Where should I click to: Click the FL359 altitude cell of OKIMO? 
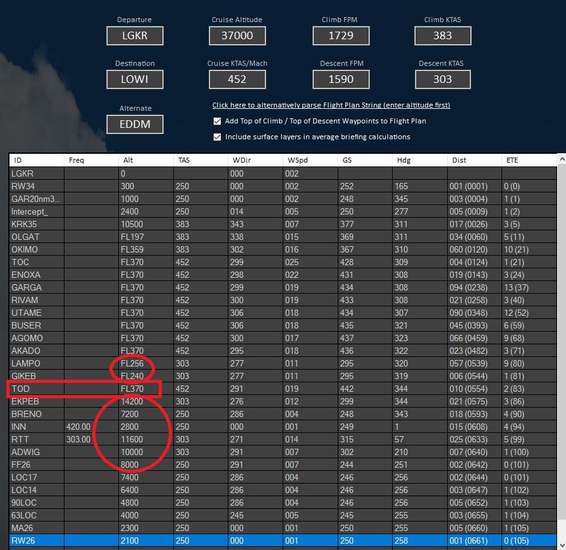pyautogui.click(x=146, y=249)
